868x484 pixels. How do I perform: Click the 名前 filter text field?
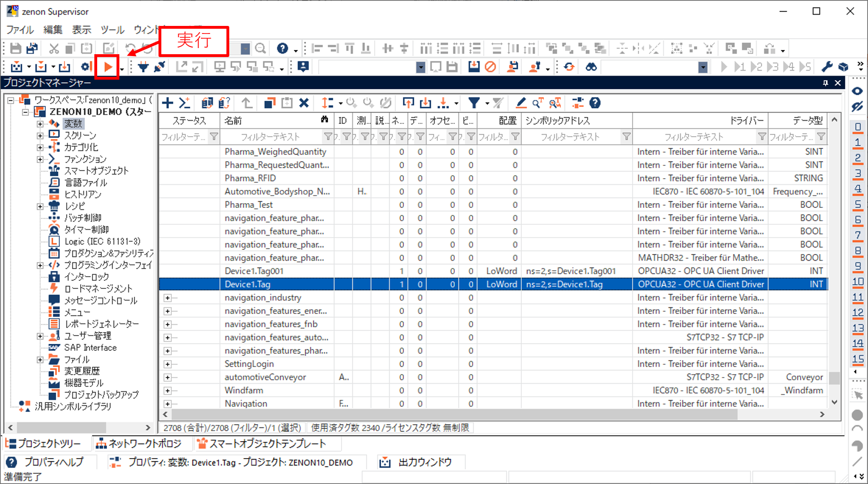click(x=270, y=137)
